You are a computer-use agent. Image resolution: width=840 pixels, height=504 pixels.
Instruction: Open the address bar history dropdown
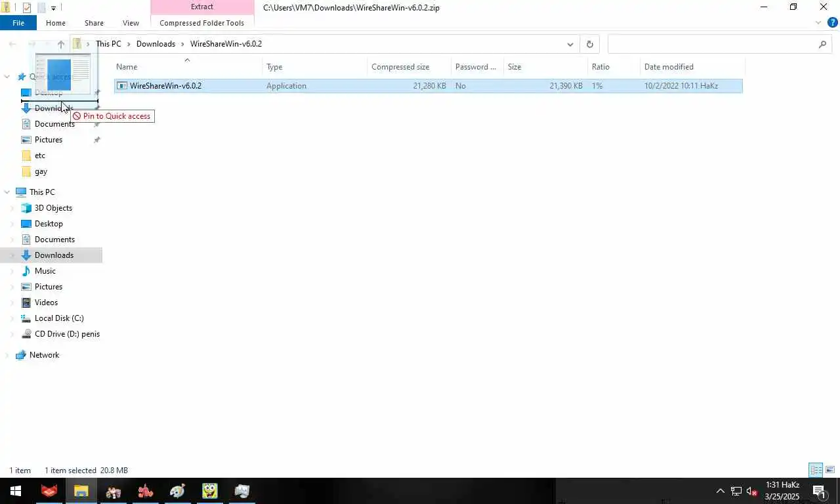point(570,44)
